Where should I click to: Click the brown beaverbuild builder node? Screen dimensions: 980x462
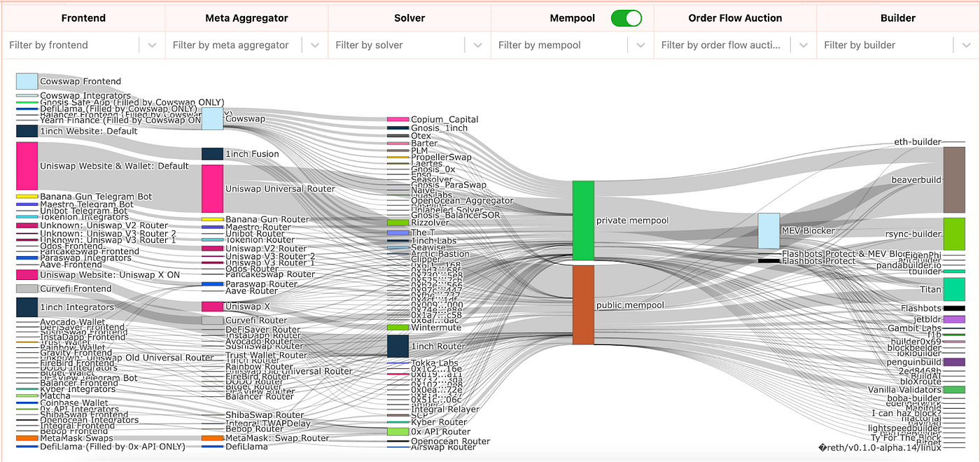coord(954,180)
